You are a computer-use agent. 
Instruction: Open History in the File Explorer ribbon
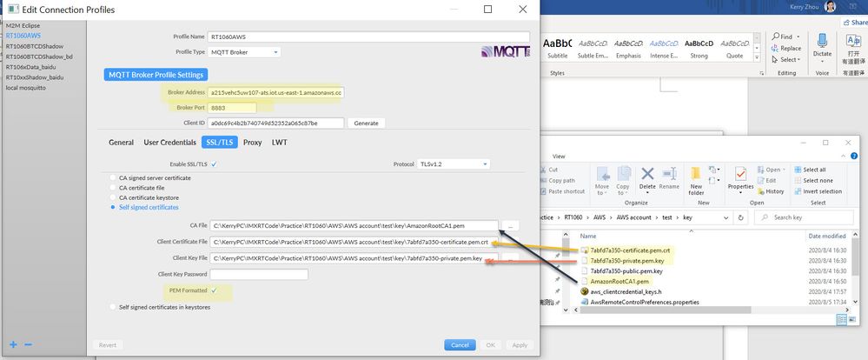click(x=770, y=191)
